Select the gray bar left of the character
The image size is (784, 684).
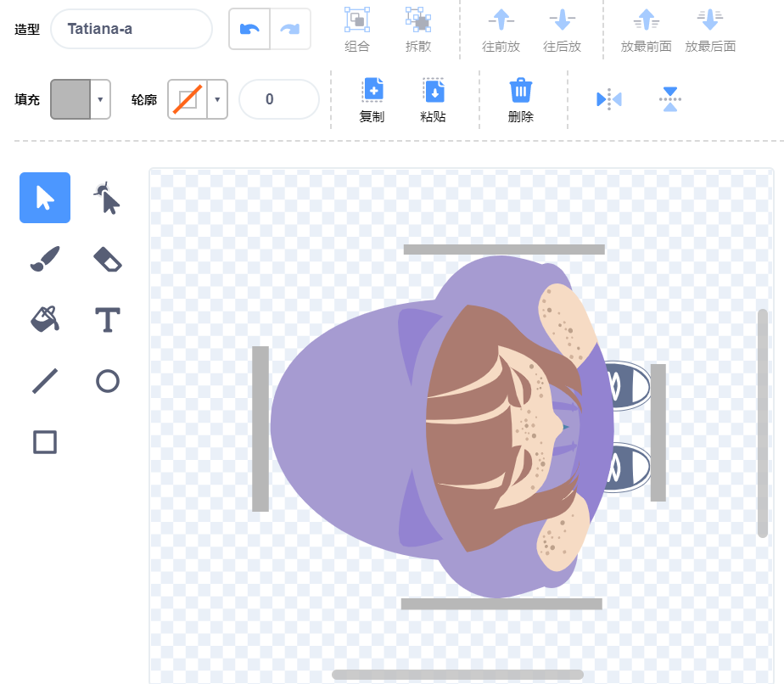click(260, 429)
